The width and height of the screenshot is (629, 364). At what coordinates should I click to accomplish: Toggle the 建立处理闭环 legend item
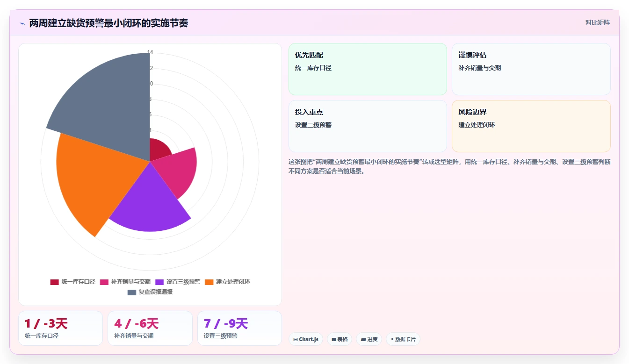pyautogui.click(x=227, y=282)
